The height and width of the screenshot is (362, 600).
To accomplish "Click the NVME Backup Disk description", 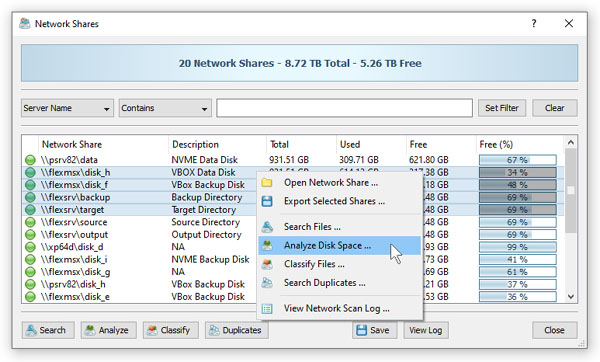I will pyautogui.click(x=210, y=259).
